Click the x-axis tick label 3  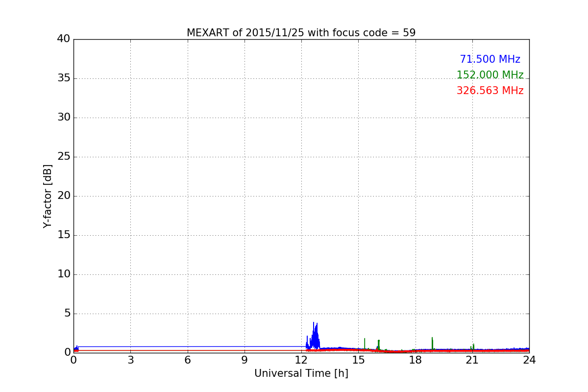[130, 360]
